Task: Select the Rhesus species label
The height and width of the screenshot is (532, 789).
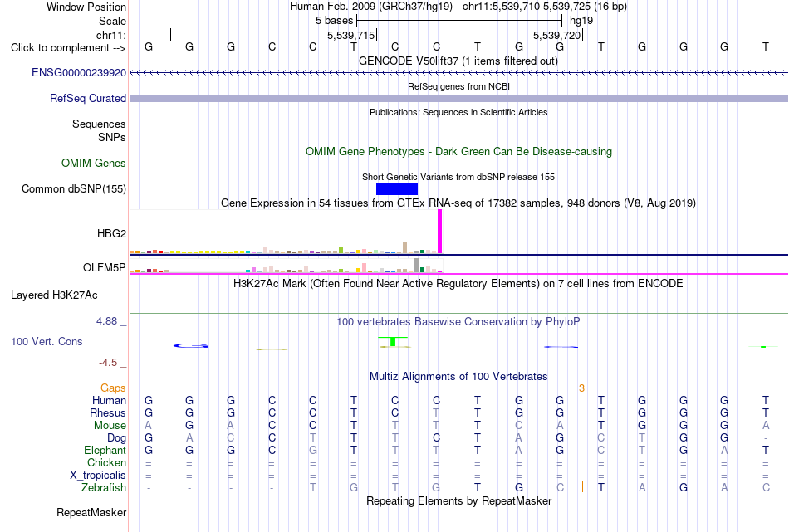Action: pos(108,412)
